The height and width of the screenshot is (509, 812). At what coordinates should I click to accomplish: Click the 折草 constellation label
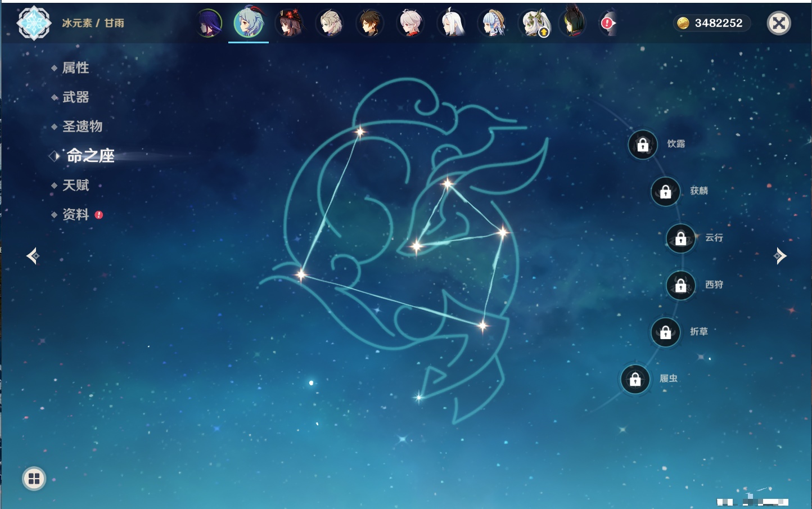[x=699, y=332]
